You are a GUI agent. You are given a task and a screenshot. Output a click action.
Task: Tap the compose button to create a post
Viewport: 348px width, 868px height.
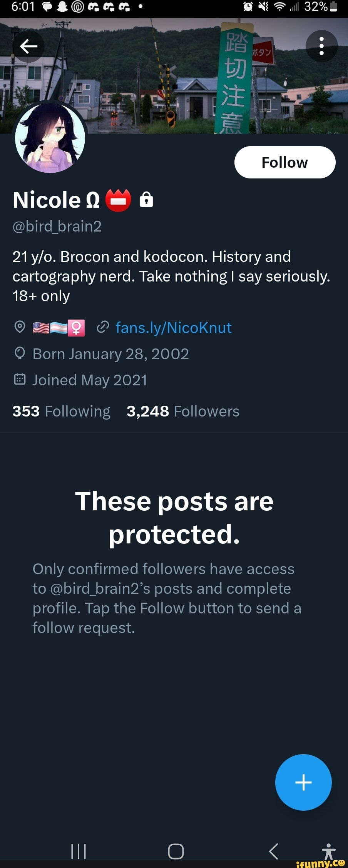pos(304,783)
